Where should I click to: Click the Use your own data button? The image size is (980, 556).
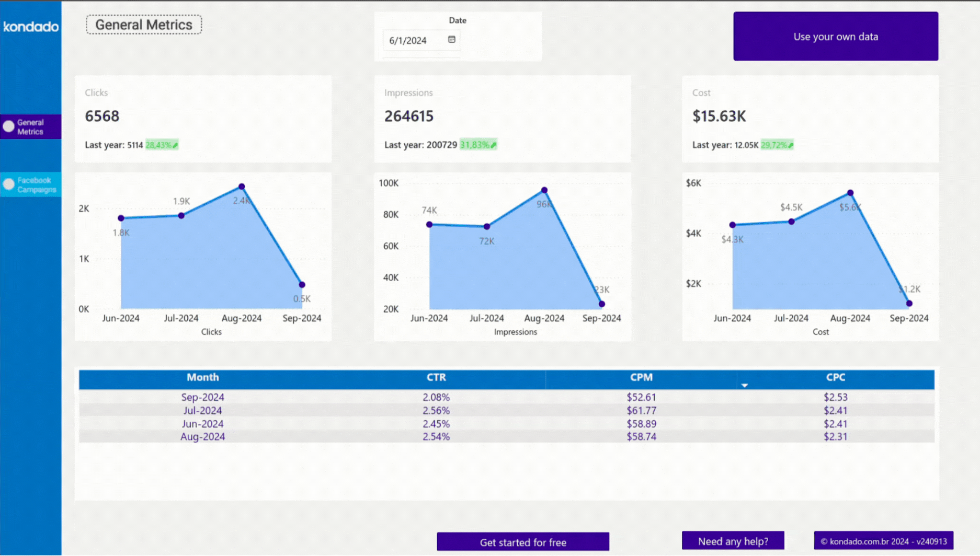(835, 36)
